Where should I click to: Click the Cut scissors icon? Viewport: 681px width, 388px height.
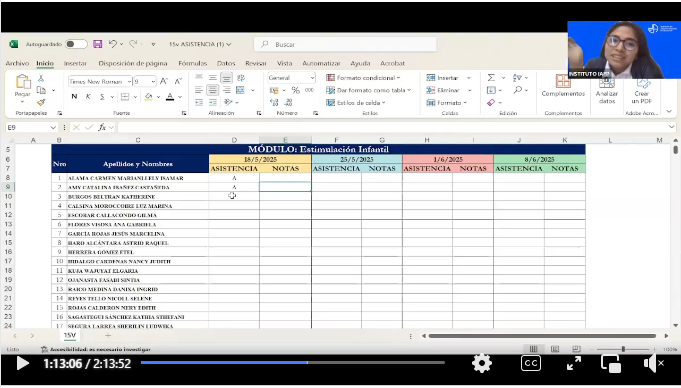pos(41,78)
